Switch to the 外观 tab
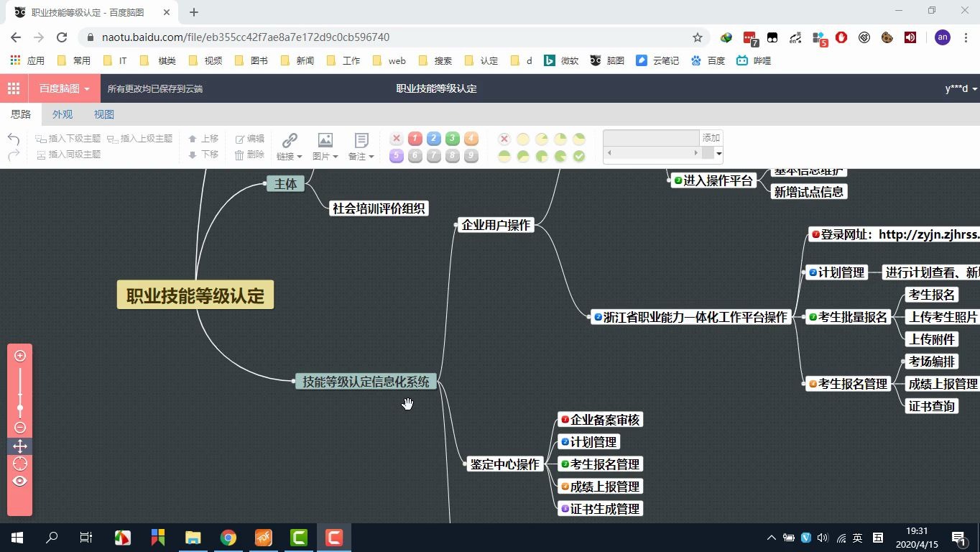 click(63, 114)
